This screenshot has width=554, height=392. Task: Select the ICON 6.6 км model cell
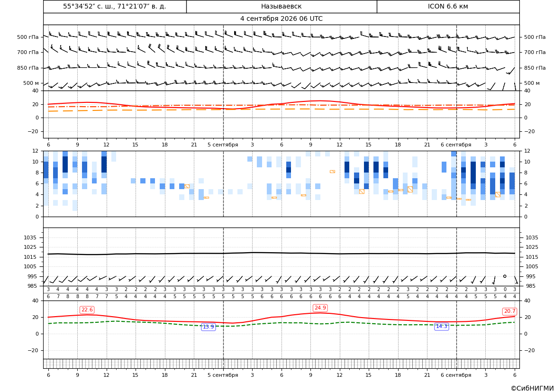pyautogui.click(x=448, y=6)
